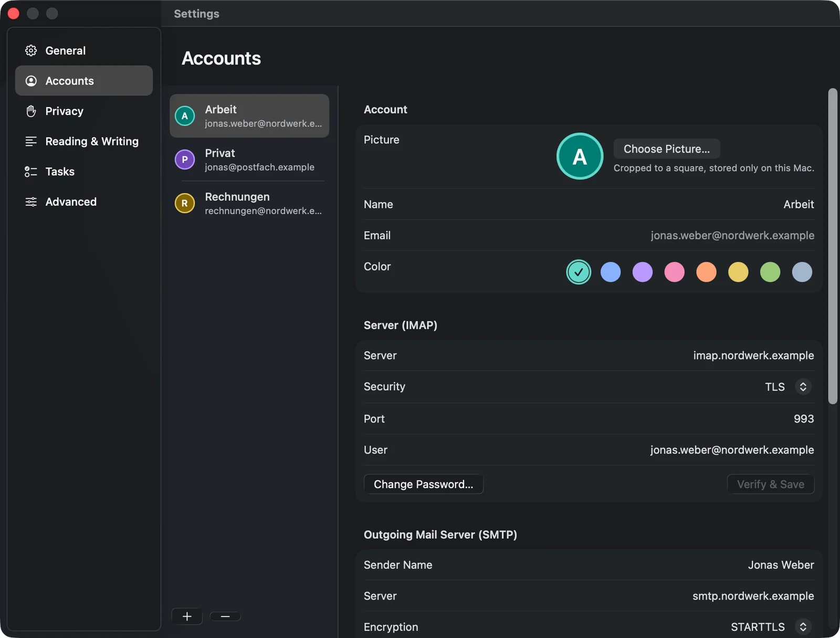This screenshot has width=840, height=638.
Task: Pick the yellow color swatch
Action: [x=738, y=272]
